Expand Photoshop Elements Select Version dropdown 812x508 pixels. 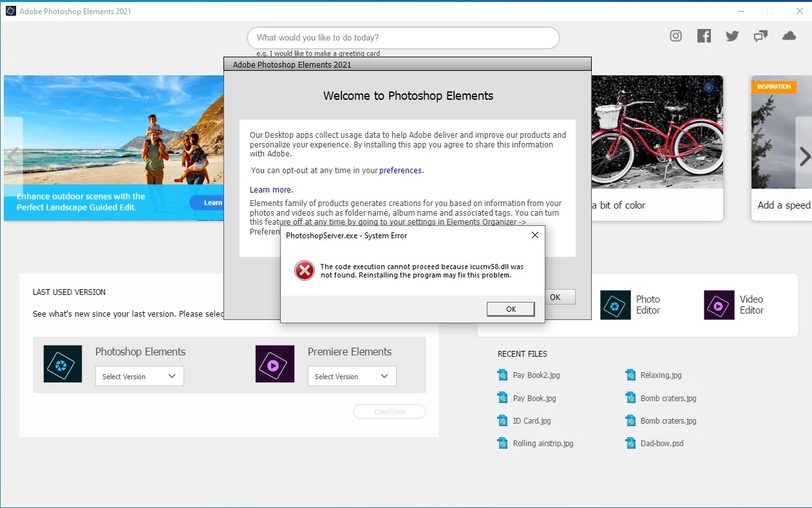pyautogui.click(x=139, y=376)
